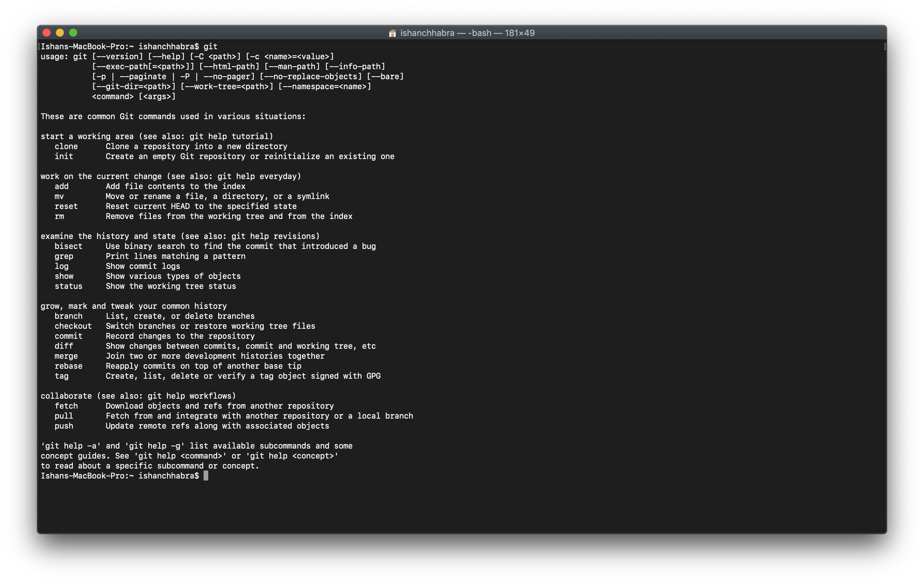Click the typed 'git' command on first line
Screen dimensions: 924x583
(210, 47)
